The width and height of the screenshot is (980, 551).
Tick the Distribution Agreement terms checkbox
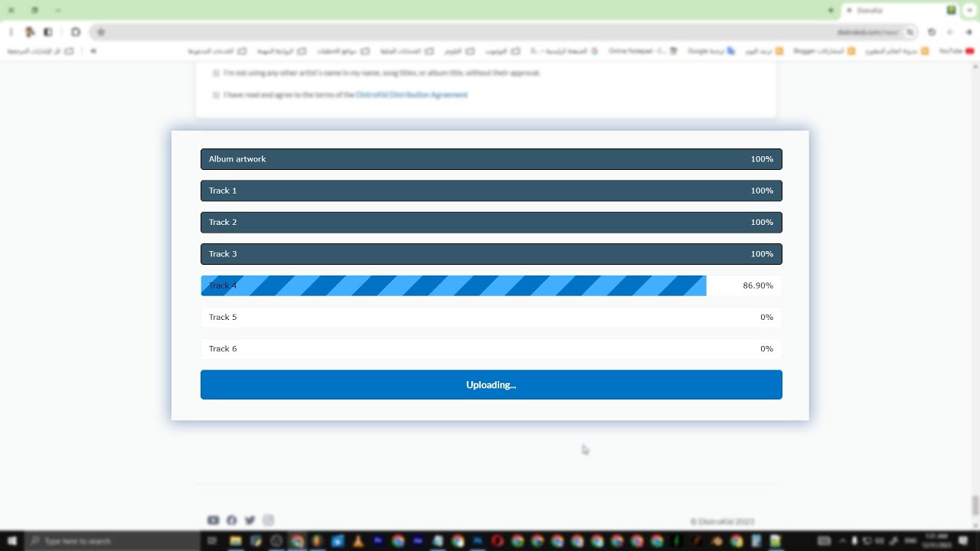click(216, 96)
